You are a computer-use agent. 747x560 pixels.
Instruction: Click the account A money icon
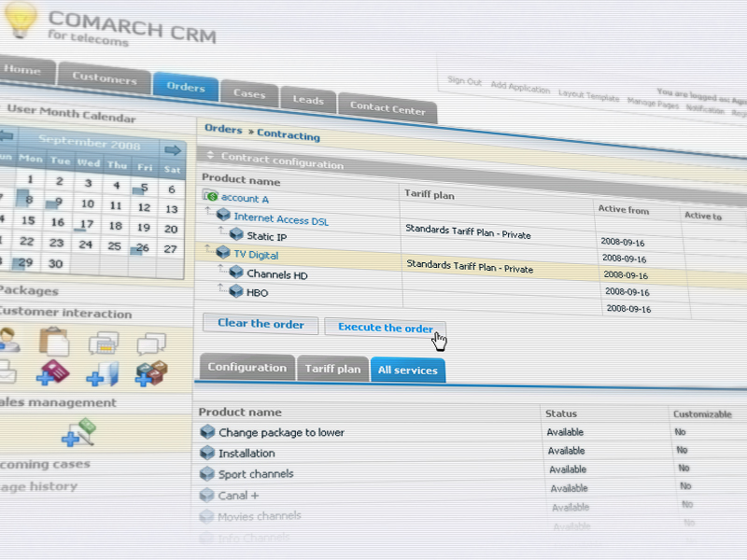point(211,197)
